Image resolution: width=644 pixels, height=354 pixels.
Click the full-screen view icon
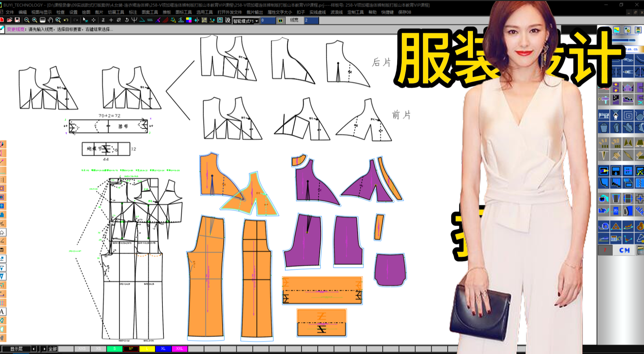(42, 20)
